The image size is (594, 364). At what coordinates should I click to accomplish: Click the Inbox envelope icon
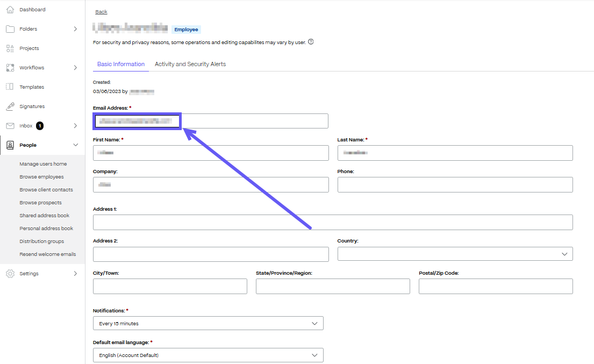point(10,126)
